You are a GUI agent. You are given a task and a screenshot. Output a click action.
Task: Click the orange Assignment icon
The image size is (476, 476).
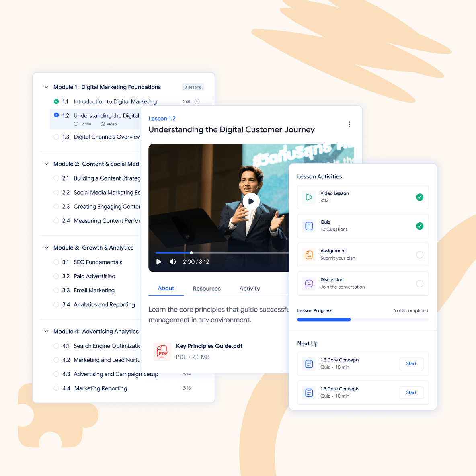(309, 255)
